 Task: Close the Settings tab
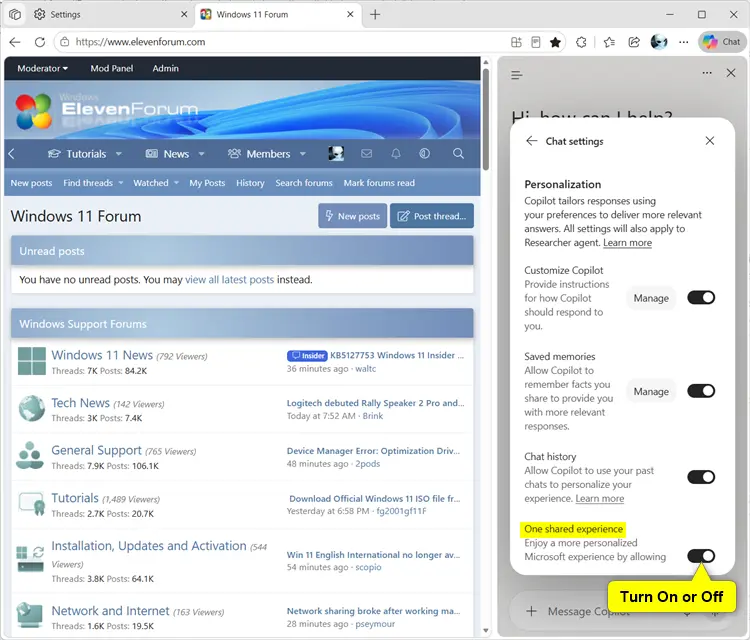tap(184, 14)
